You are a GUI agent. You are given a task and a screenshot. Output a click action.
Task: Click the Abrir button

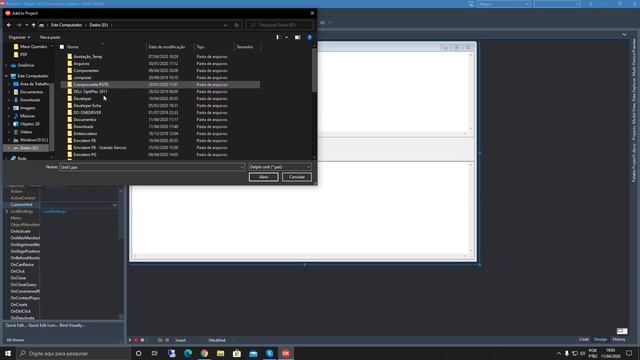(264, 177)
